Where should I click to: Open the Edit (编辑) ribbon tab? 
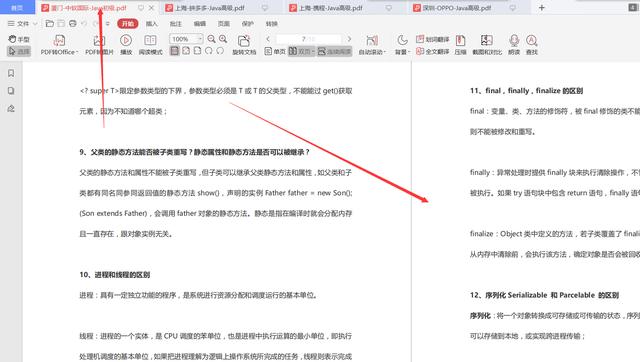(200, 24)
